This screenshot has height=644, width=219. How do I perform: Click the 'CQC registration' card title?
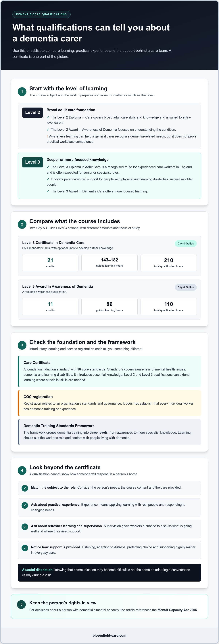coord(38,397)
